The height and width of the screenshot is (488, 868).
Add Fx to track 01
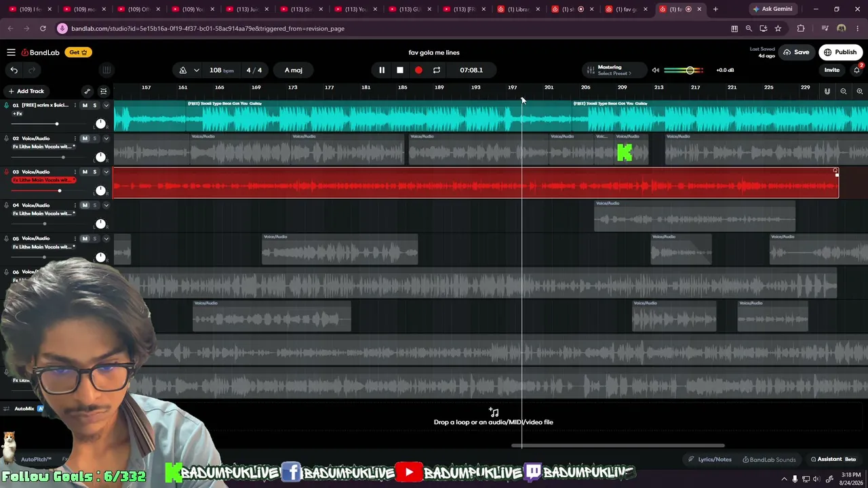coord(18,113)
